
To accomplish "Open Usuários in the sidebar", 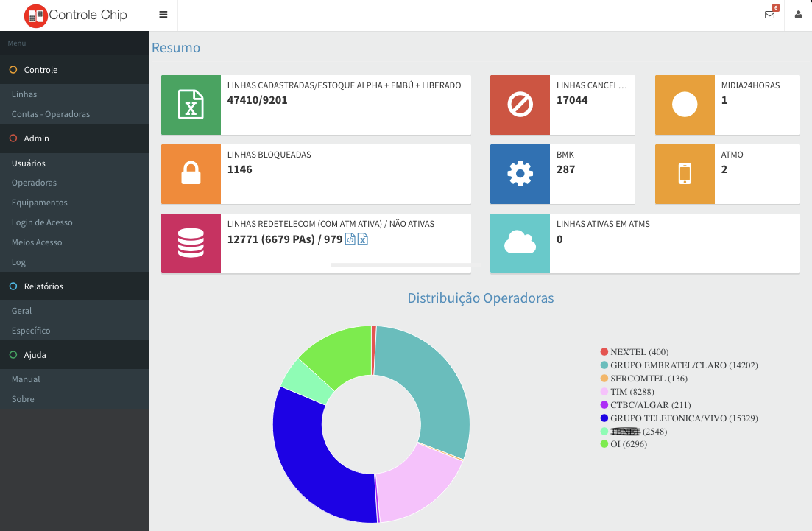I will coord(29,163).
